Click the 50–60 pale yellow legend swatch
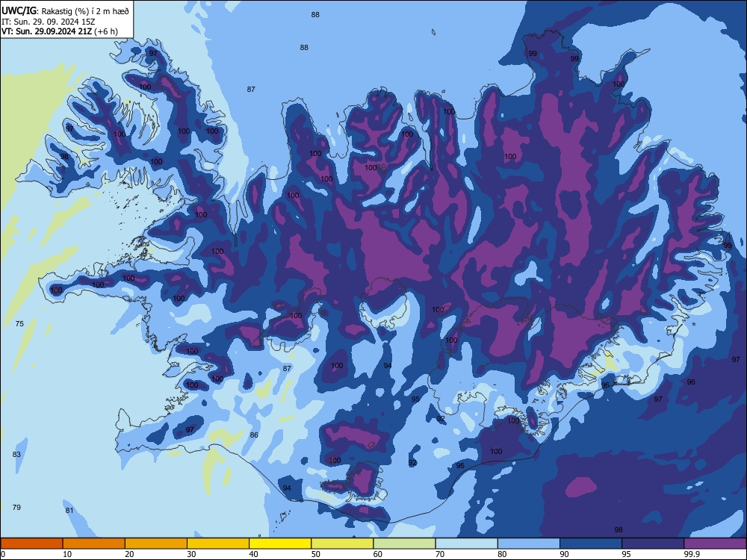This screenshot has height=560, width=747. [343, 544]
